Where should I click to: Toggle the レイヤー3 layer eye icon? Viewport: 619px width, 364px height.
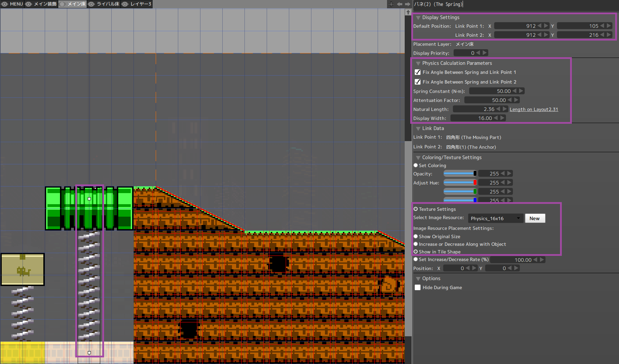pyautogui.click(x=125, y=4)
